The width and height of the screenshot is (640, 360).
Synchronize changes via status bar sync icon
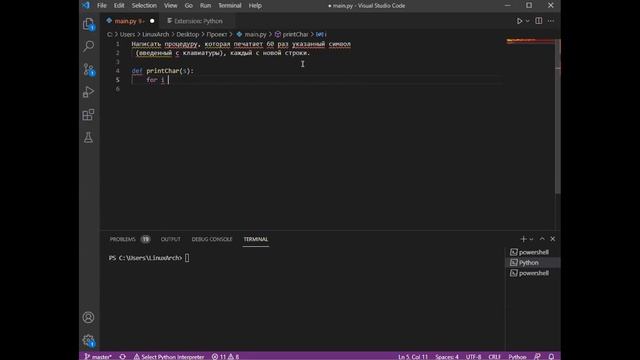[x=122, y=356]
